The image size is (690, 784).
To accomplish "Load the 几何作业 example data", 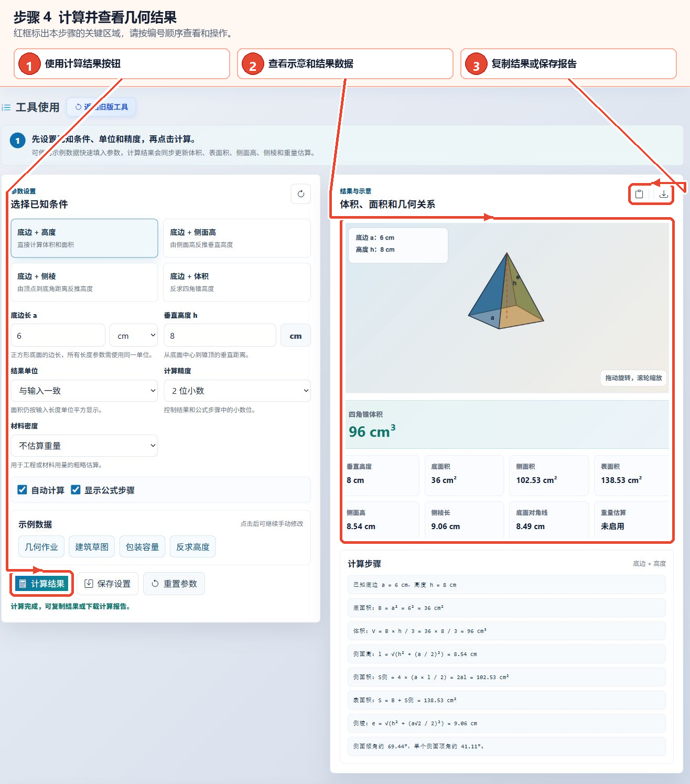I will (x=41, y=547).
